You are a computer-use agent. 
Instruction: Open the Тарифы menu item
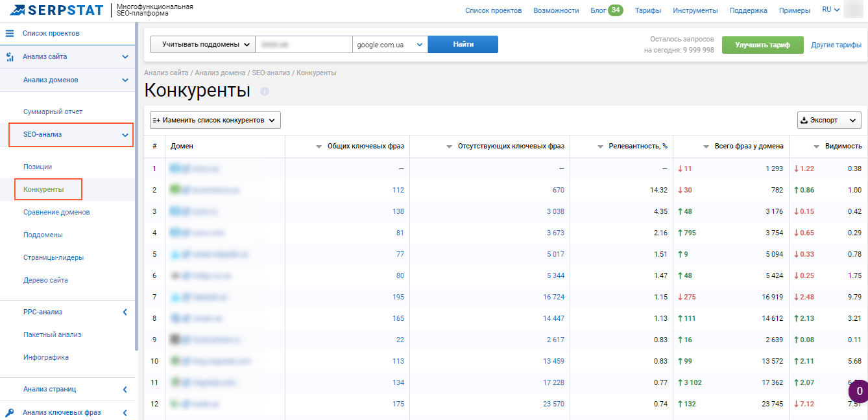click(649, 10)
